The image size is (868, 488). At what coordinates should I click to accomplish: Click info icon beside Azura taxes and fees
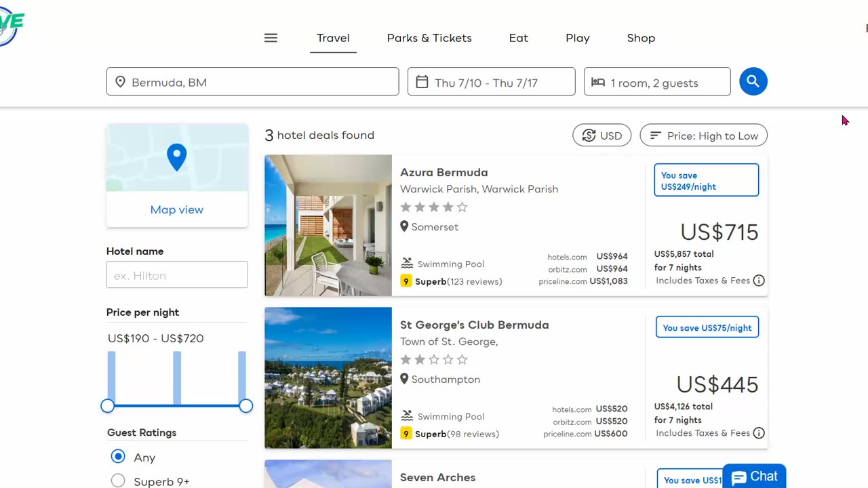coord(759,281)
